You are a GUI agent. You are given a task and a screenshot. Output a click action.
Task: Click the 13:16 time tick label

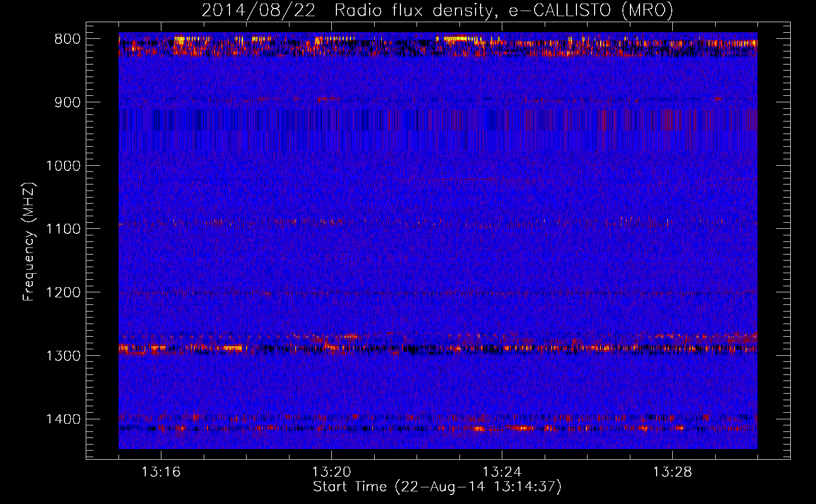coord(161,472)
